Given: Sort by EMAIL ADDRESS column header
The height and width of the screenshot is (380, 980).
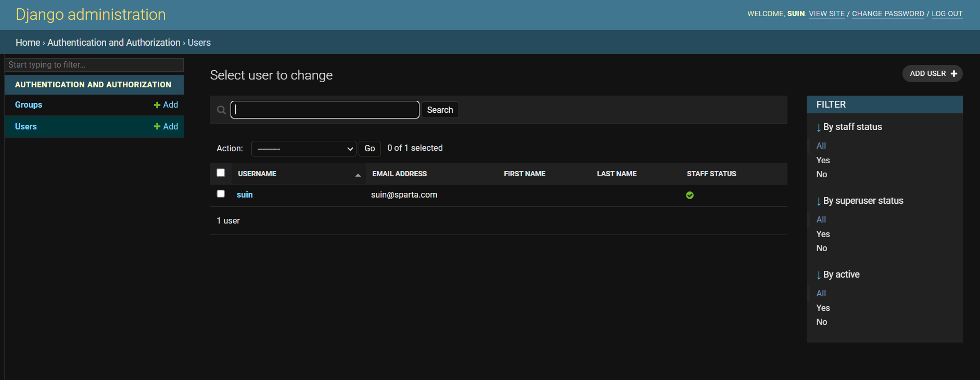Looking at the screenshot, I should click(x=399, y=174).
